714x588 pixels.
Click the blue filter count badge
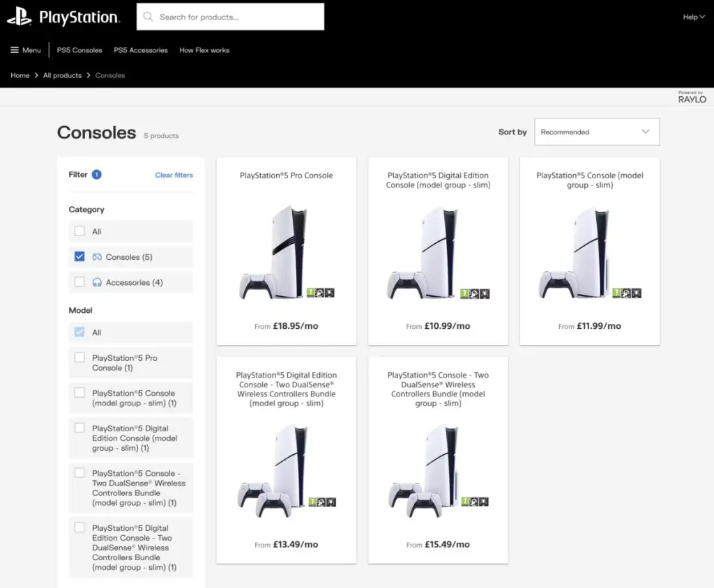(x=96, y=175)
